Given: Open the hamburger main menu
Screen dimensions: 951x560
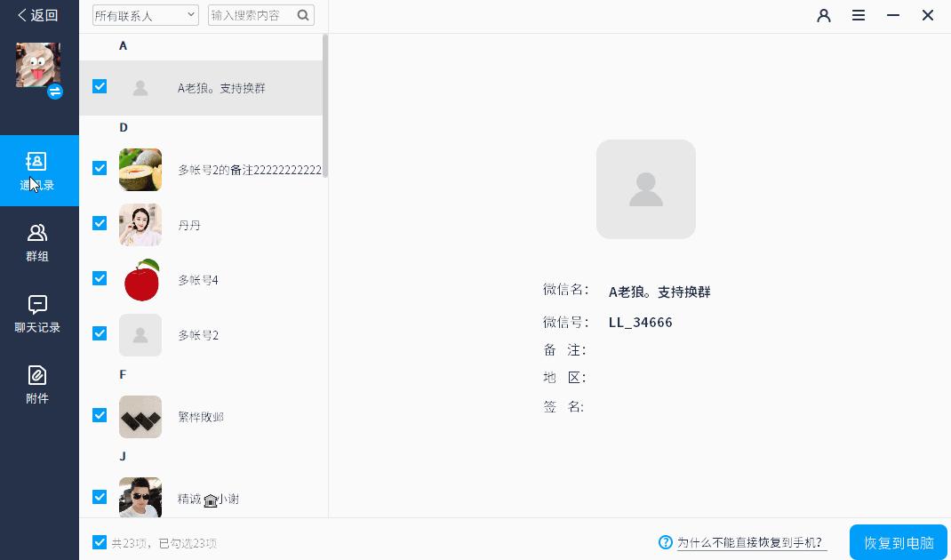Looking at the screenshot, I should coord(858,15).
